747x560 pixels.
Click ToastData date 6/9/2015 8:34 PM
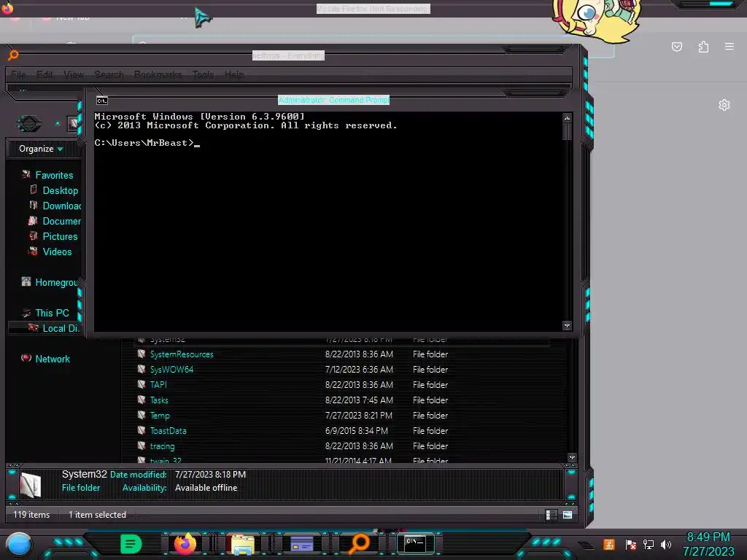[x=356, y=430]
